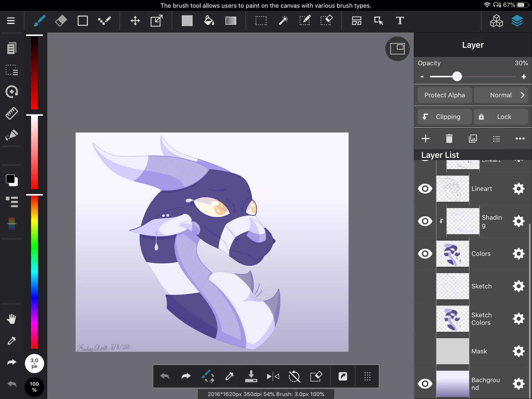Select the Operation cursor tool

tap(378, 21)
